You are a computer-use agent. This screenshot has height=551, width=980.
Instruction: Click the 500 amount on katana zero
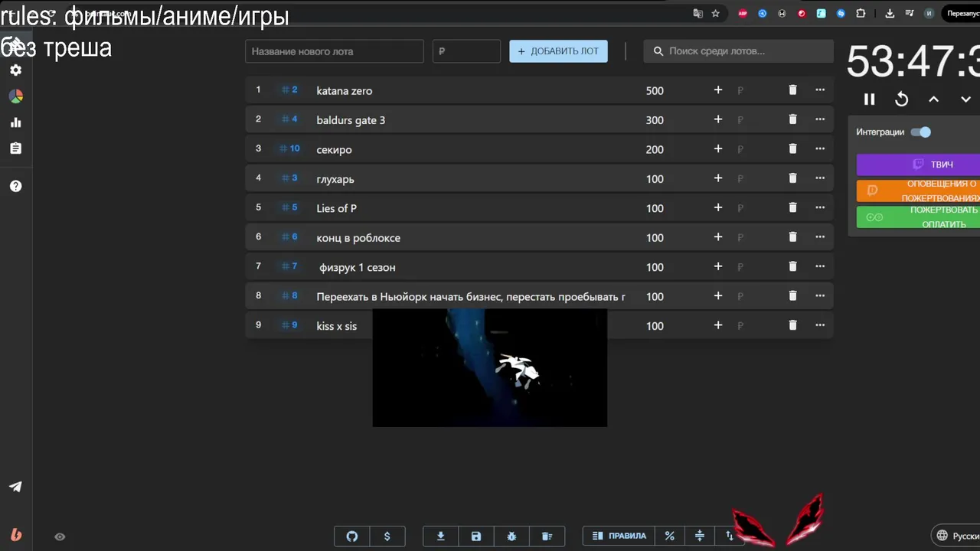pos(655,90)
